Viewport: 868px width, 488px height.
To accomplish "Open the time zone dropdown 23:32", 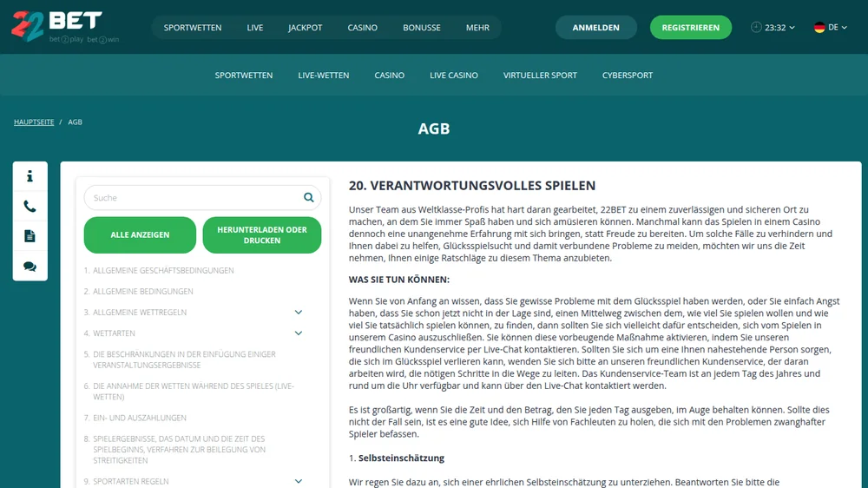I will (x=773, y=27).
